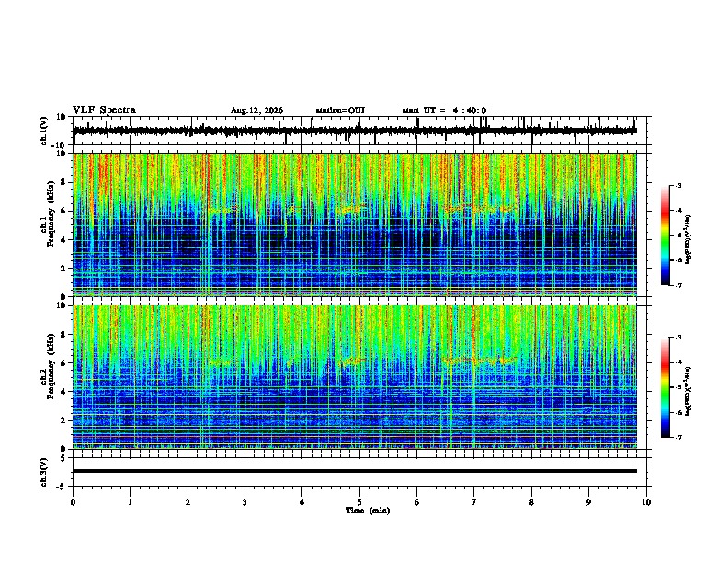Viewport: 728px width, 563px height.
Task: Click time-axis tick label "10"
Action: point(646,502)
